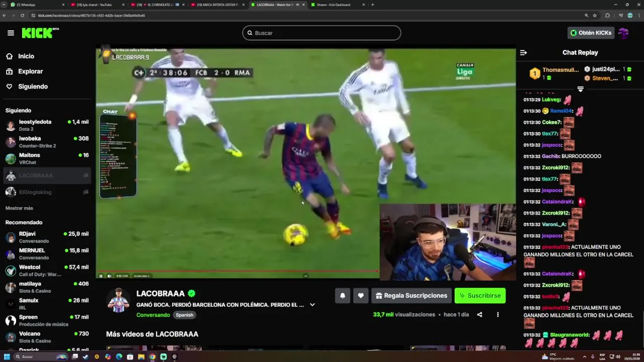The image size is (644, 362).
Task: Open weather widget in taskbar
Action: 558,356
